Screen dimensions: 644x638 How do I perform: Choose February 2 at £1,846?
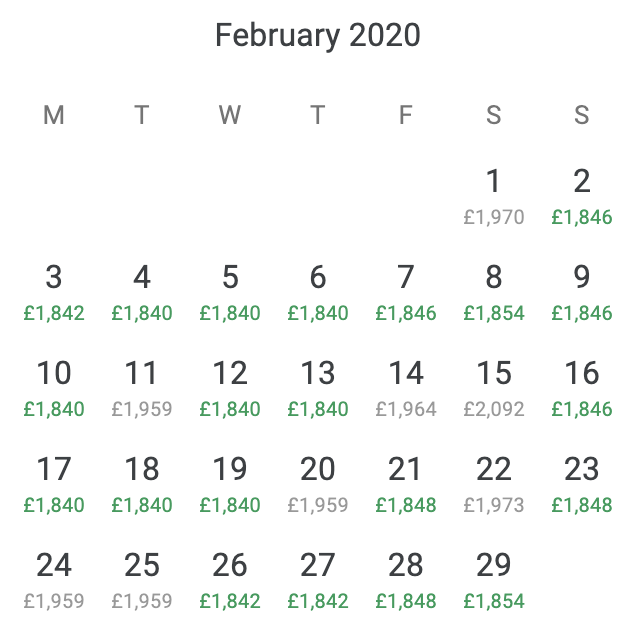[x=582, y=196]
